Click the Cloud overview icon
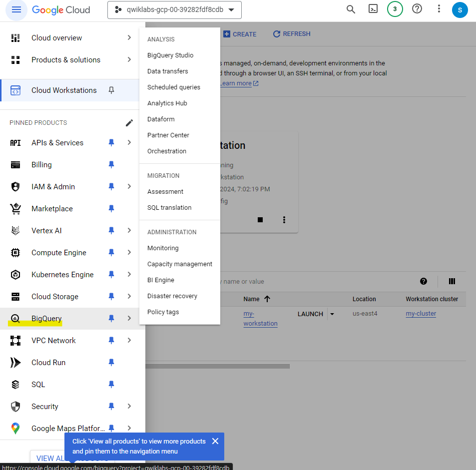The image size is (476, 470). point(15,38)
